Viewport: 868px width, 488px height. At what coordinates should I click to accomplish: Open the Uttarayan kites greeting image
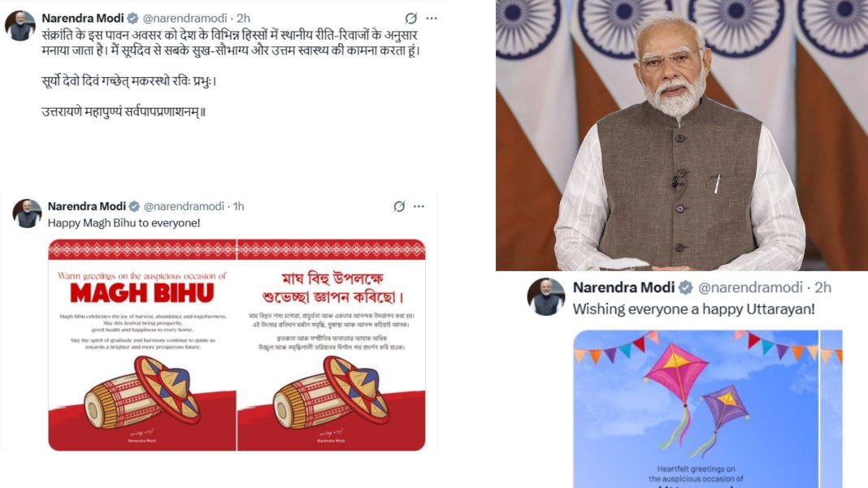(696, 409)
